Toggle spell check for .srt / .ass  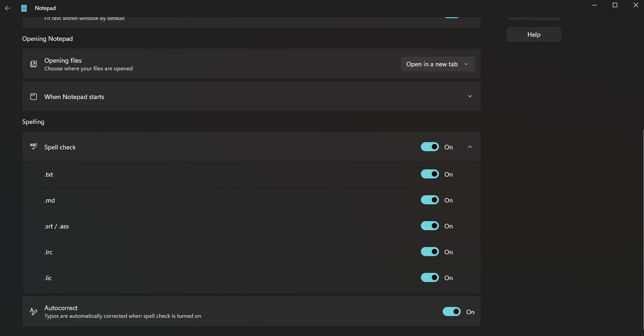coord(430,226)
